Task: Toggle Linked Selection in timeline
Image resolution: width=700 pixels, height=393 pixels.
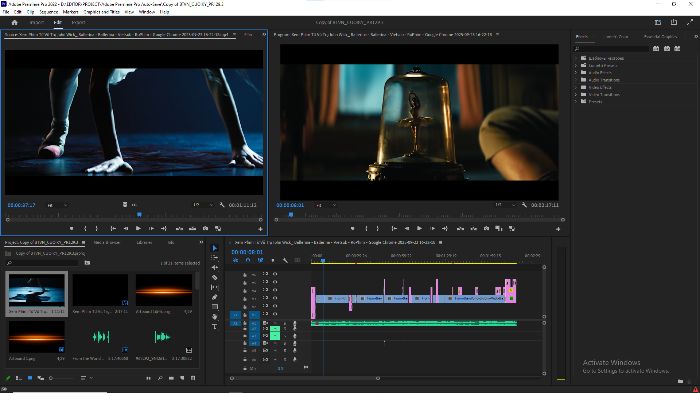Action: click(x=260, y=260)
